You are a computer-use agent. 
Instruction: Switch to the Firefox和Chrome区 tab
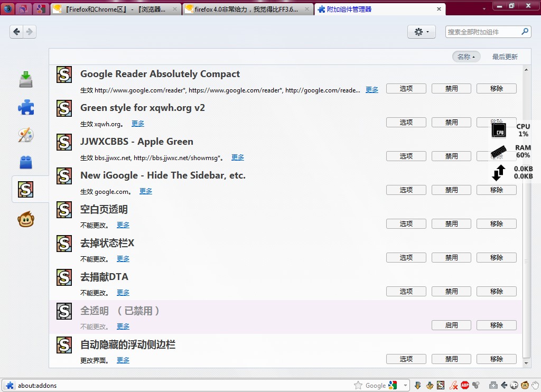click(115, 10)
